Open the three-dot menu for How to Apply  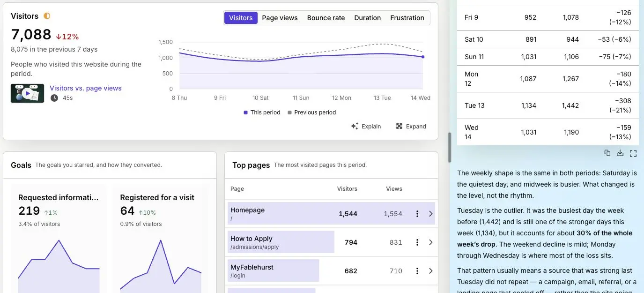point(417,242)
